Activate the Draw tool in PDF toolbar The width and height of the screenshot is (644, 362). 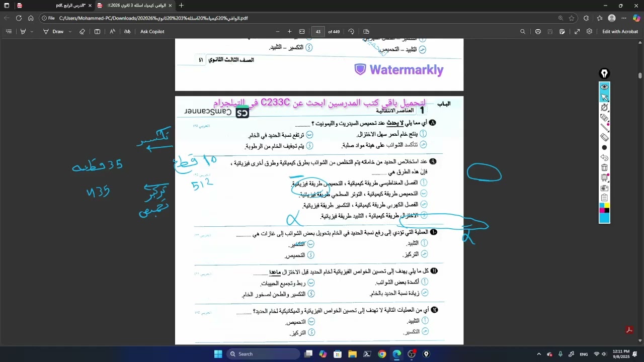54,31
